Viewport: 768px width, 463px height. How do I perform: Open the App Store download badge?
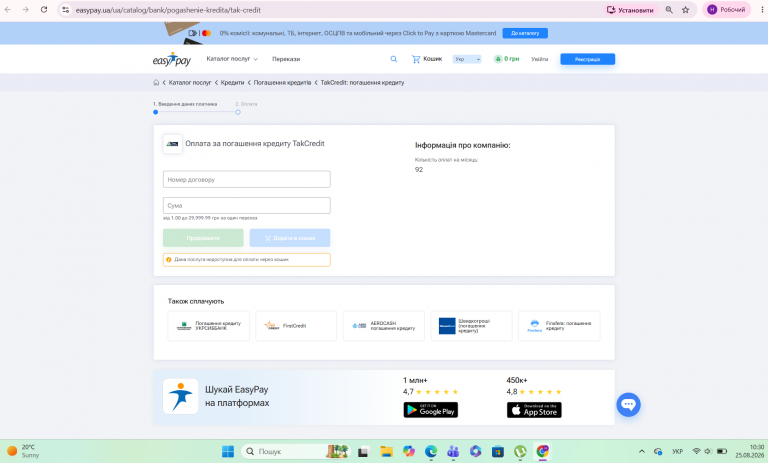[x=534, y=410]
